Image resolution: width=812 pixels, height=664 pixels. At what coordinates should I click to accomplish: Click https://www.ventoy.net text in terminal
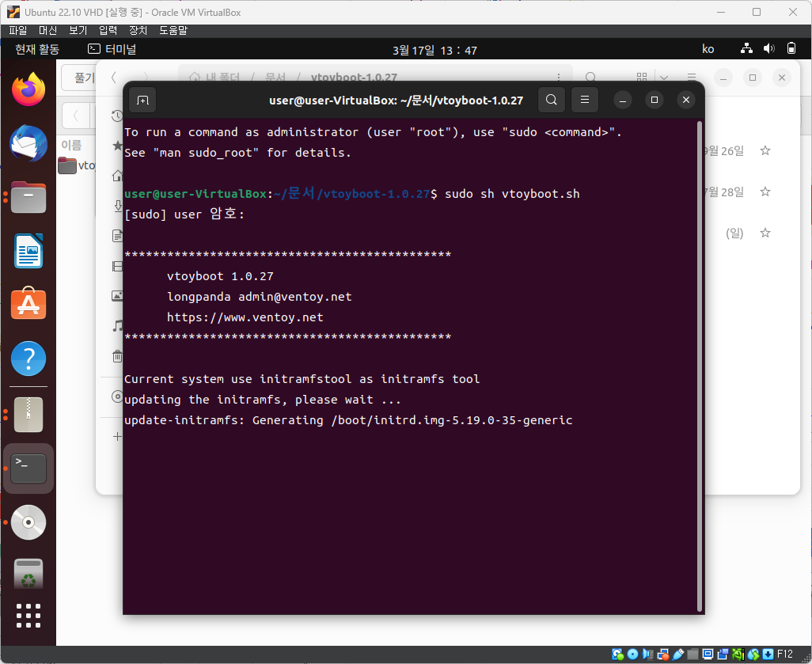(x=245, y=317)
